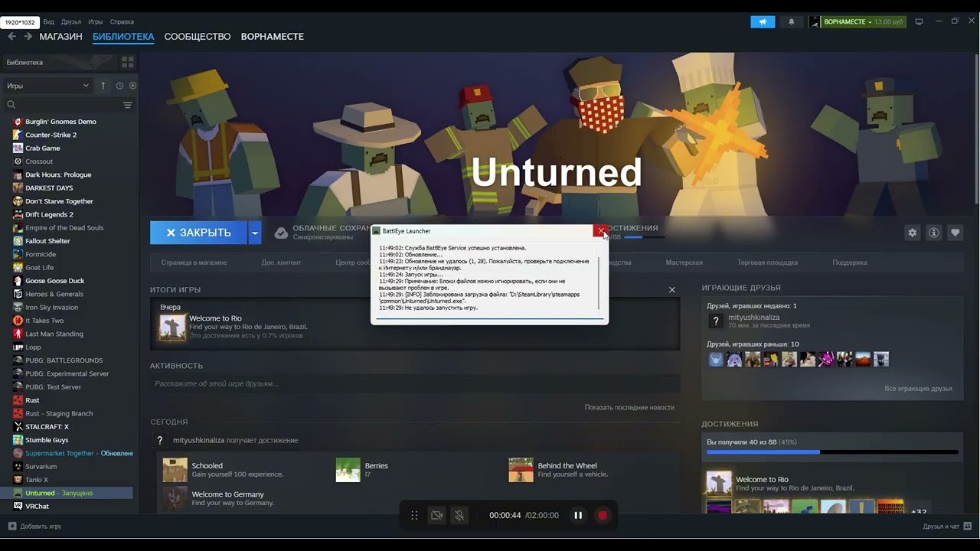Click the achievements progress bar
Viewport: 980px width, 551px height.
(832, 452)
